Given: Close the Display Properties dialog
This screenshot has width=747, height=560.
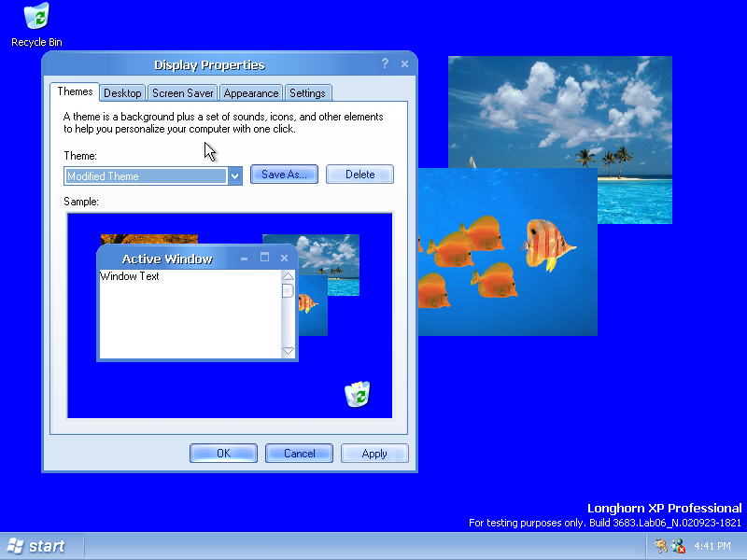Looking at the screenshot, I should tap(404, 63).
